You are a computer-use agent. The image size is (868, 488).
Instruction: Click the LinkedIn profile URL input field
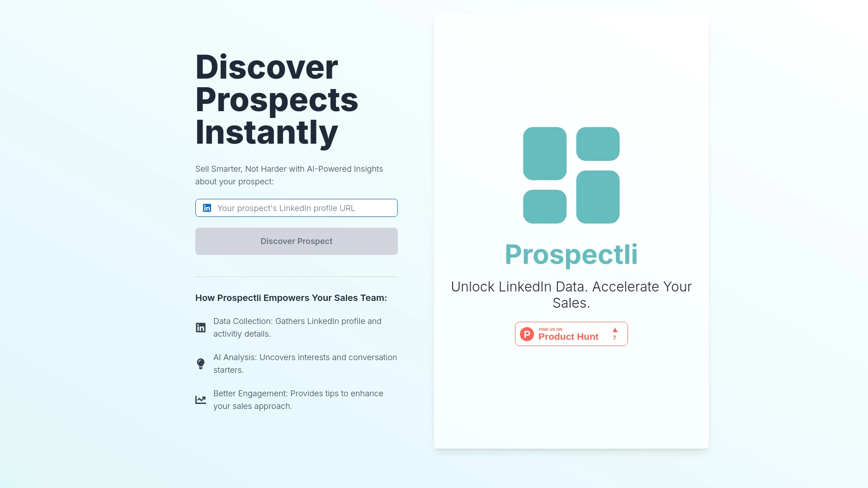pyautogui.click(x=296, y=208)
